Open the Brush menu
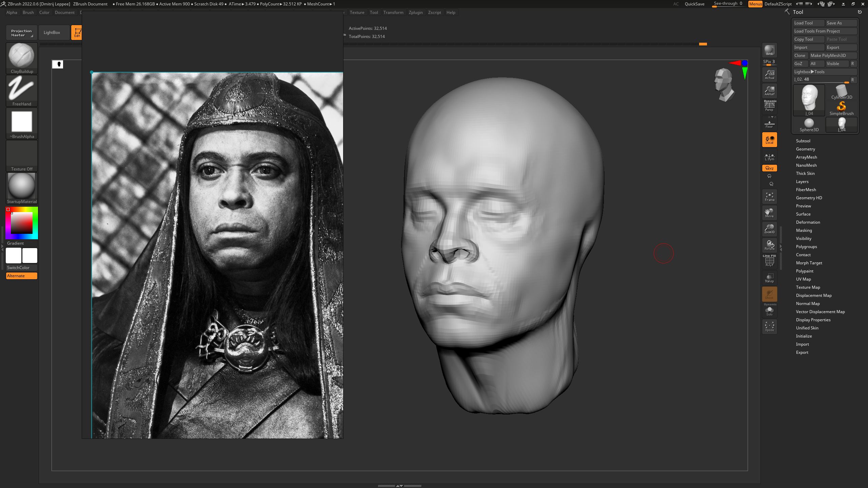 [28, 13]
